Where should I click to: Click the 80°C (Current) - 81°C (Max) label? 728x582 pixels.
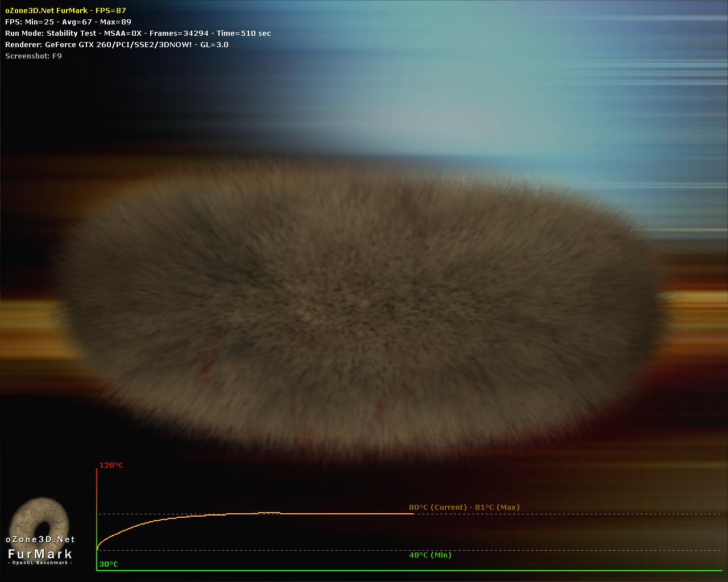(464, 507)
